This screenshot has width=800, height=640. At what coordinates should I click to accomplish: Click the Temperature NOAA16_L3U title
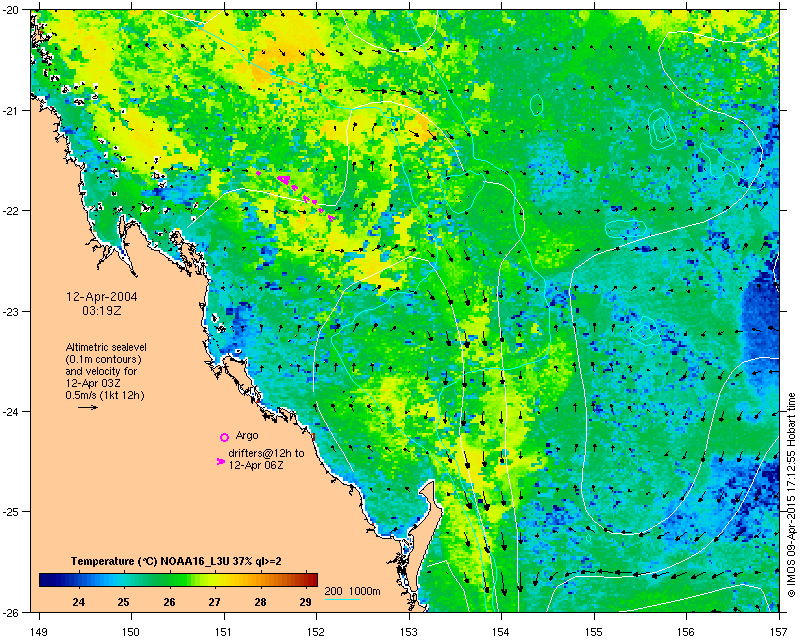click(x=177, y=561)
